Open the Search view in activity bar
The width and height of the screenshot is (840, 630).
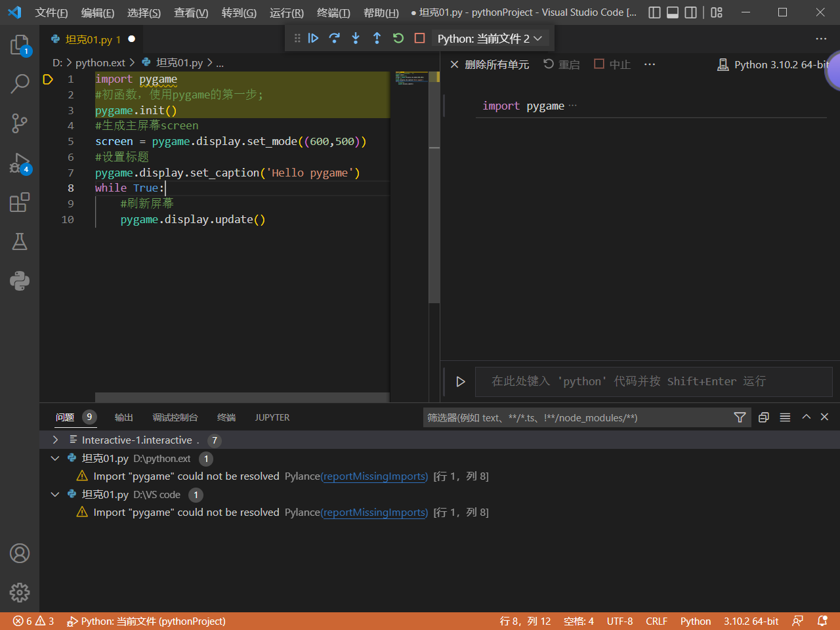(x=20, y=84)
